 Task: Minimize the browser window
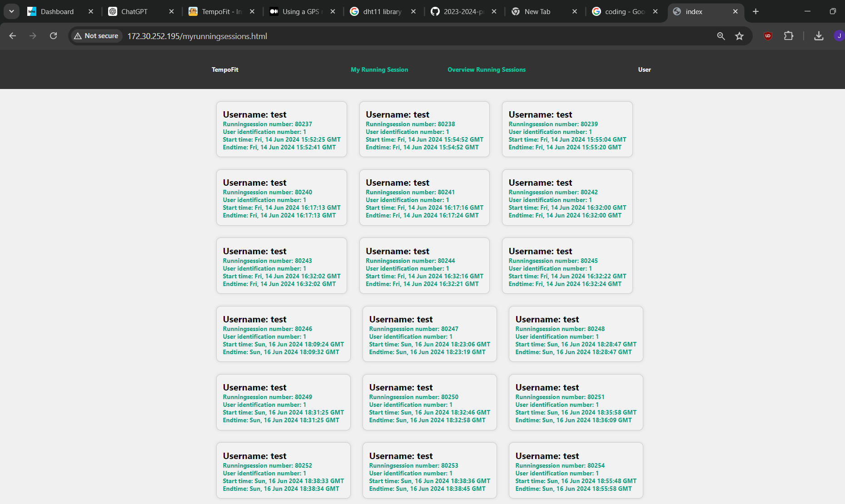pos(807,11)
